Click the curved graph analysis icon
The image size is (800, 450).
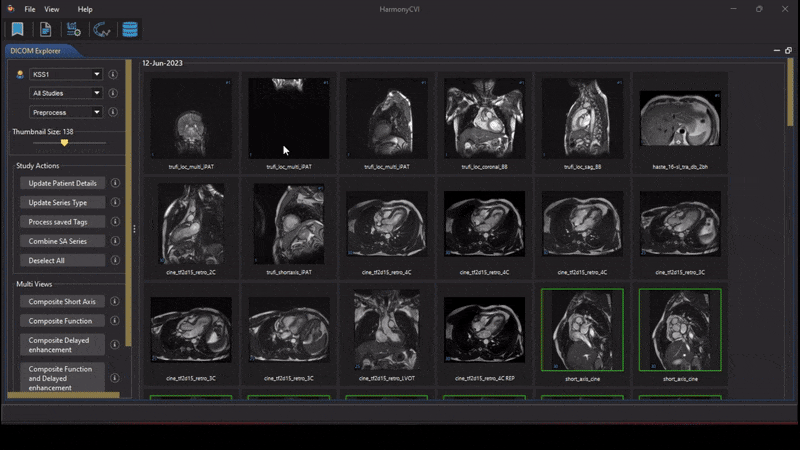(x=101, y=30)
